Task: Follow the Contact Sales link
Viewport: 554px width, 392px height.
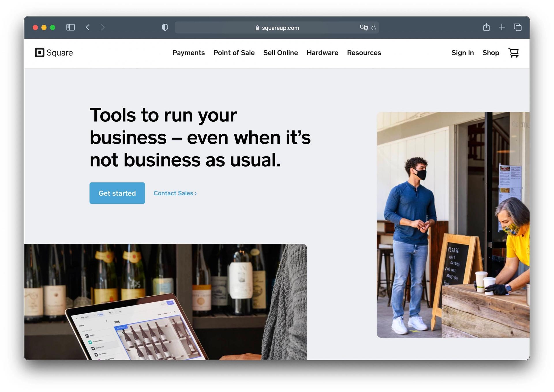Action: pos(175,193)
